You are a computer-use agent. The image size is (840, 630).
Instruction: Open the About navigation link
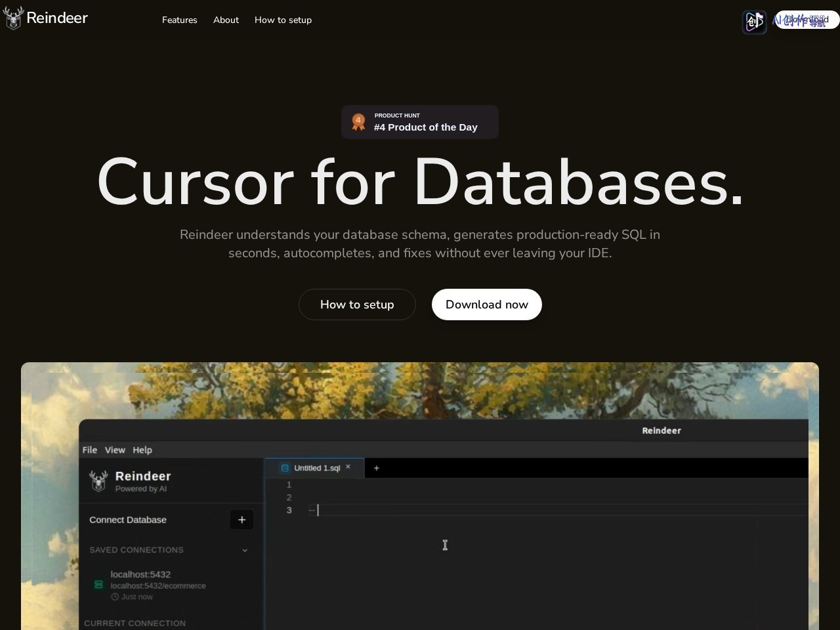click(x=226, y=20)
